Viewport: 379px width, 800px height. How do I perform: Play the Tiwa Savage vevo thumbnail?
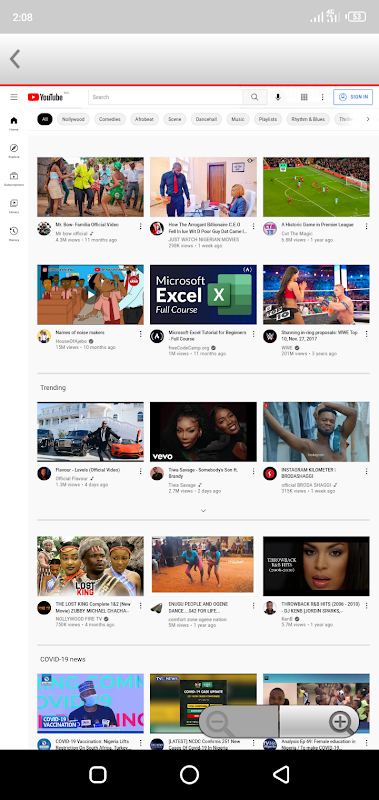pos(203,432)
